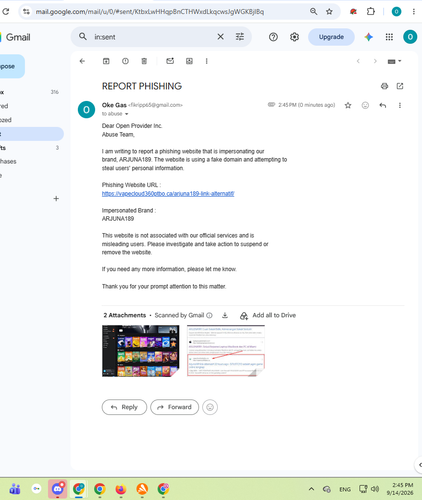This screenshot has height=500, width=422.
Task: Open the dark game-grid attachment thumbnail
Action: tap(140, 351)
